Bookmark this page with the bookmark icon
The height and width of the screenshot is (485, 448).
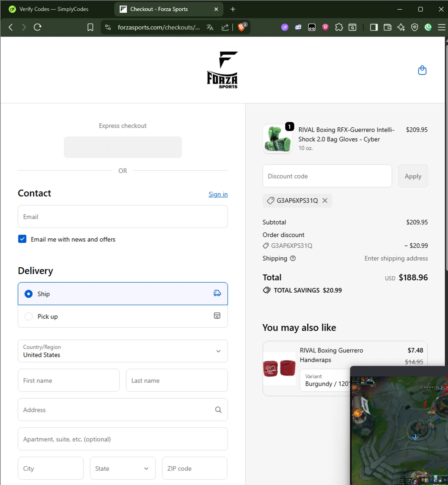click(x=90, y=27)
